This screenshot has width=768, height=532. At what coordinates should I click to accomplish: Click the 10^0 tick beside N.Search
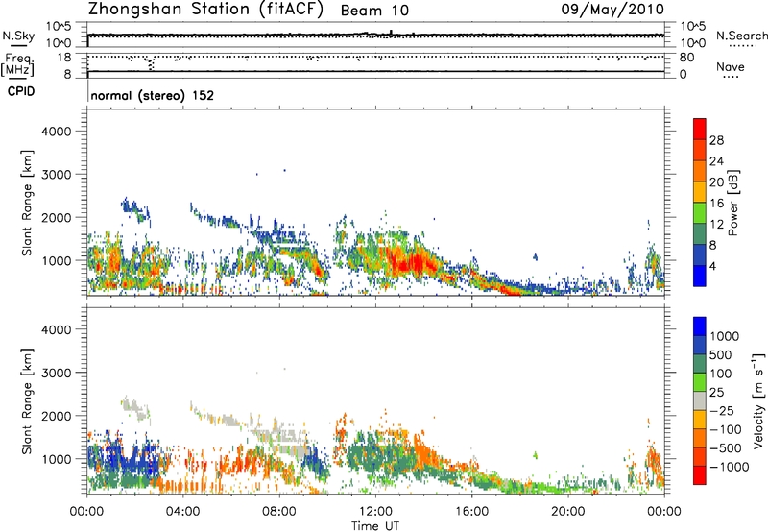[x=693, y=43]
